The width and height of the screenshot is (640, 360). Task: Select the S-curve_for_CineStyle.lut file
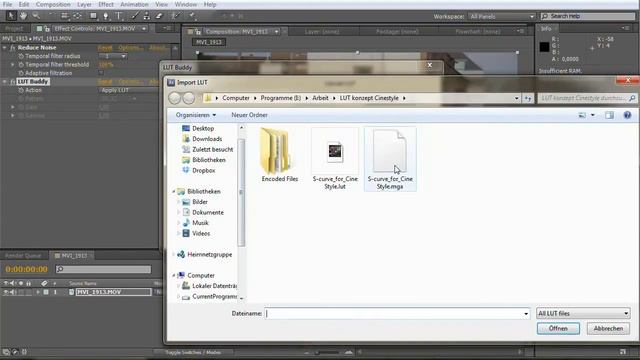pos(335,159)
